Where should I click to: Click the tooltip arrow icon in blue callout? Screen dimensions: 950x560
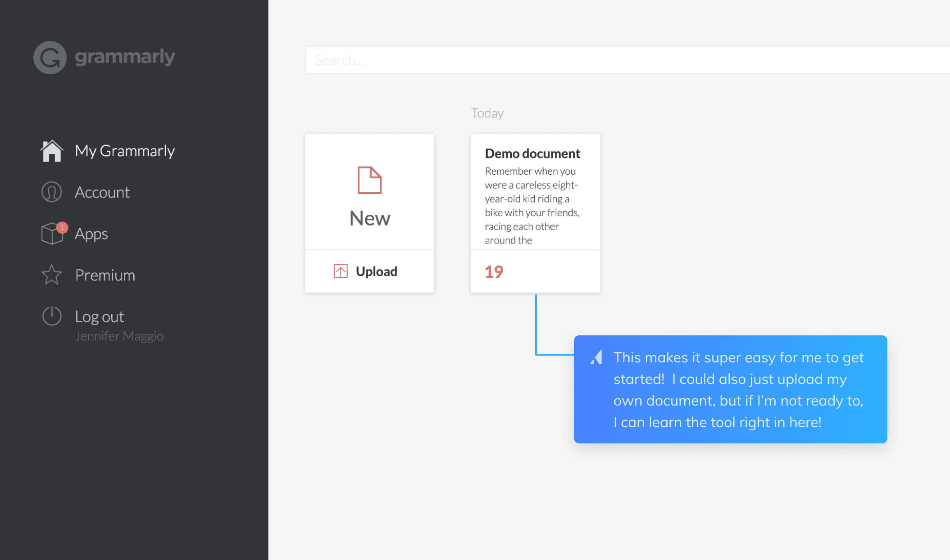(596, 357)
